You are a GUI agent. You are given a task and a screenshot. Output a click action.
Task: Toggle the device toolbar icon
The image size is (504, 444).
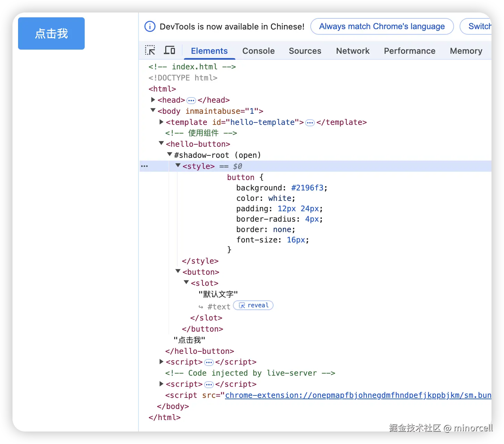click(x=169, y=51)
